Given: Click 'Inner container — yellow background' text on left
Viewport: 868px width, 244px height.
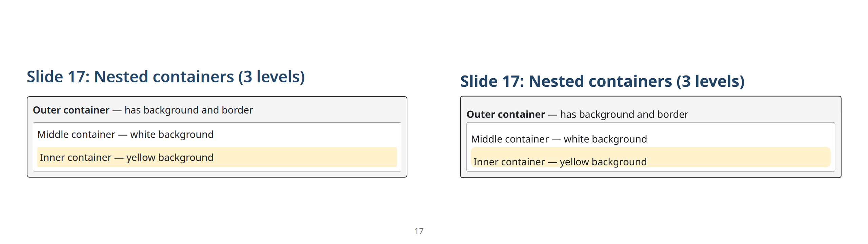Looking at the screenshot, I should coord(126,158).
